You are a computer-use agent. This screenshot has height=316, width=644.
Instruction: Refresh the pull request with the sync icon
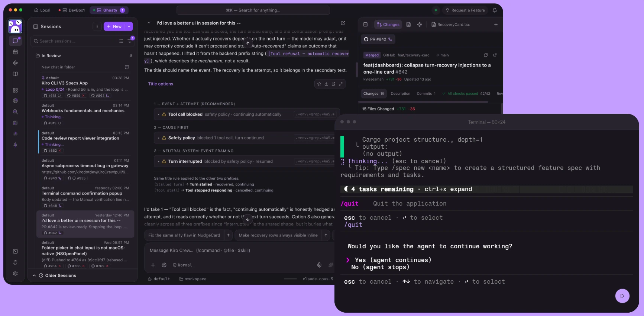click(x=486, y=55)
